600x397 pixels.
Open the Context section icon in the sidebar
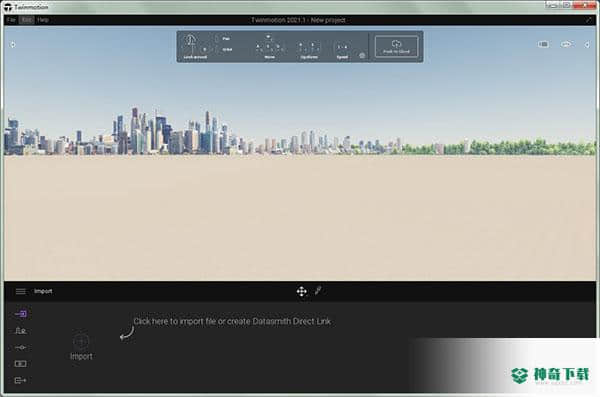[21, 331]
